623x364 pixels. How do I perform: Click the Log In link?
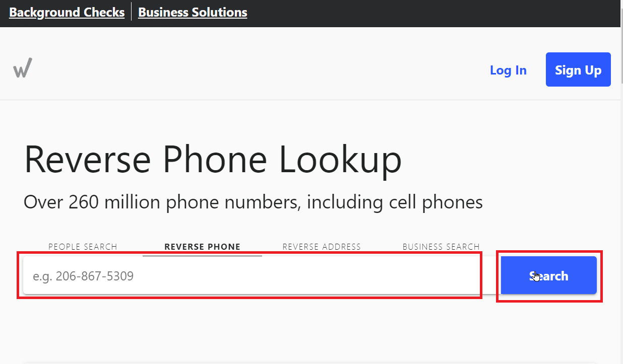(508, 70)
